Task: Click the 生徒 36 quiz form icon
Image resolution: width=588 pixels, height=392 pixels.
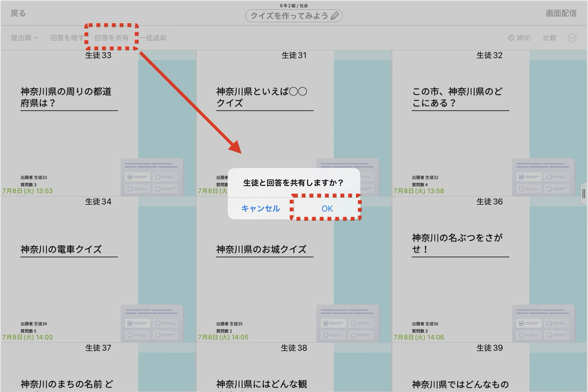Action: click(x=543, y=323)
